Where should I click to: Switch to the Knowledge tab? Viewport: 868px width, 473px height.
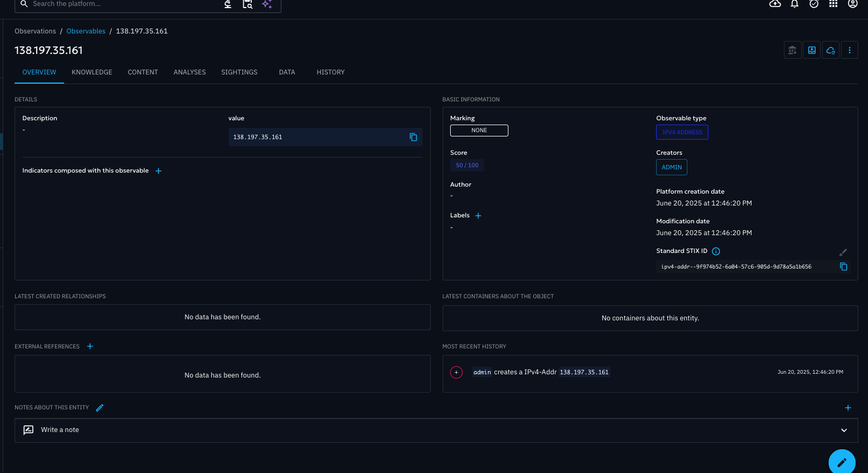(92, 72)
